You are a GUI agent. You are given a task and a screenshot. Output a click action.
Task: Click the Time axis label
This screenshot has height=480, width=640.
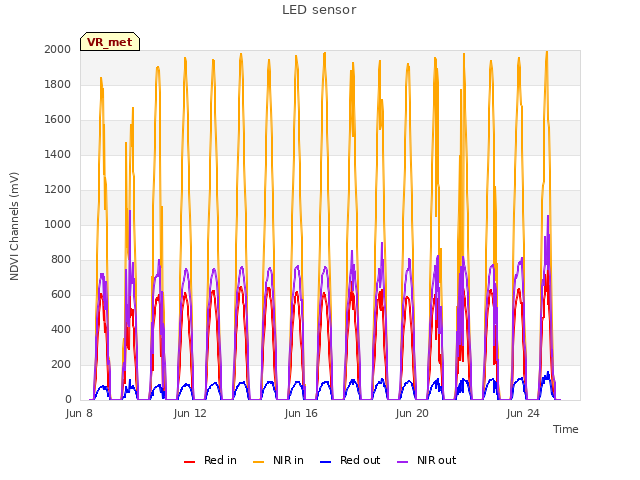(x=566, y=429)
